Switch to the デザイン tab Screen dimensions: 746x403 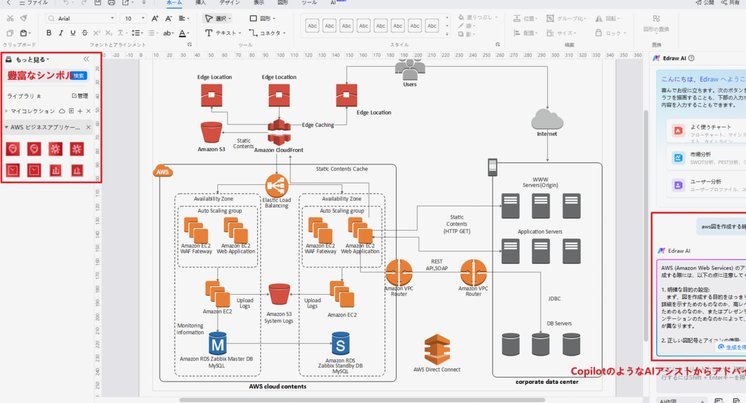click(230, 2)
